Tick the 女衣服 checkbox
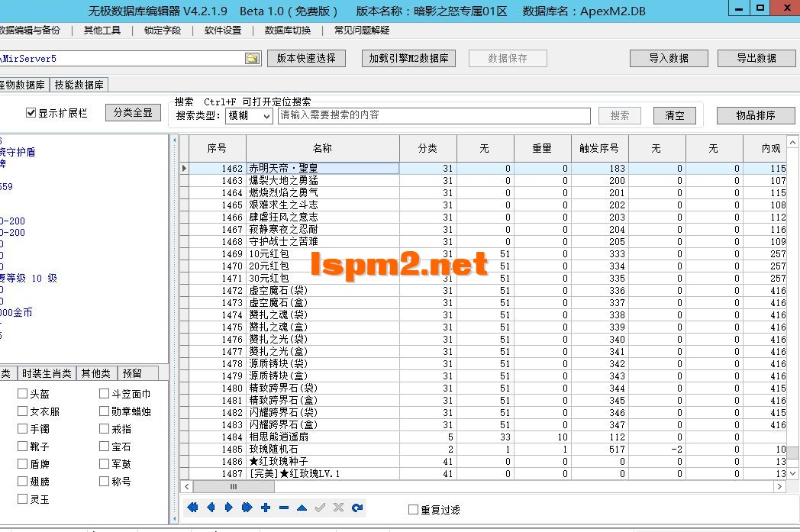The height and width of the screenshot is (532, 800). [x=22, y=411]
